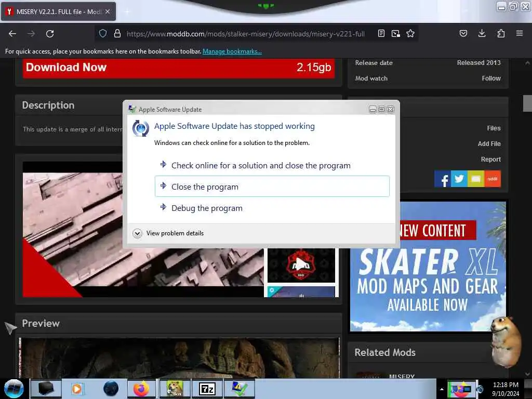Open picture-in-picture icon in address bar

395,33
